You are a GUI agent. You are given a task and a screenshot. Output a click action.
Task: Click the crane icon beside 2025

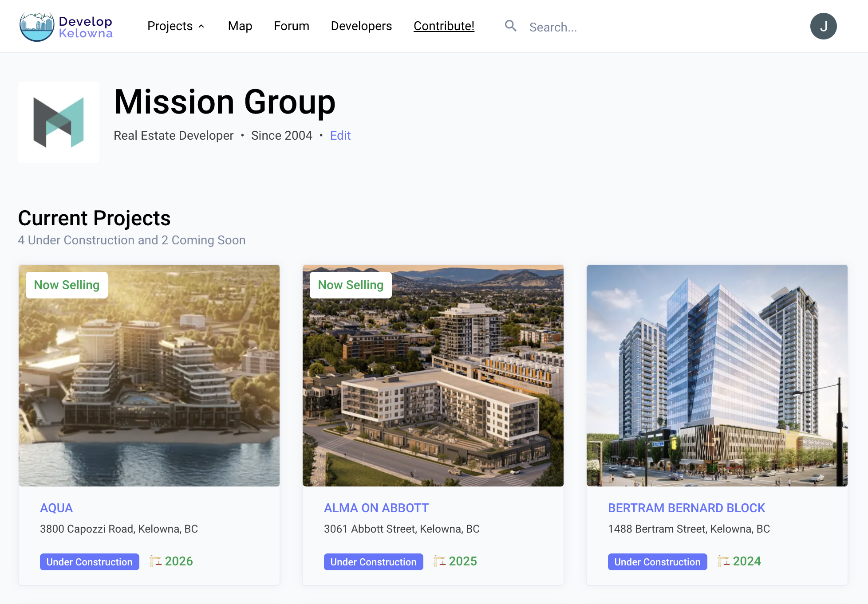(x=439, y=561)
